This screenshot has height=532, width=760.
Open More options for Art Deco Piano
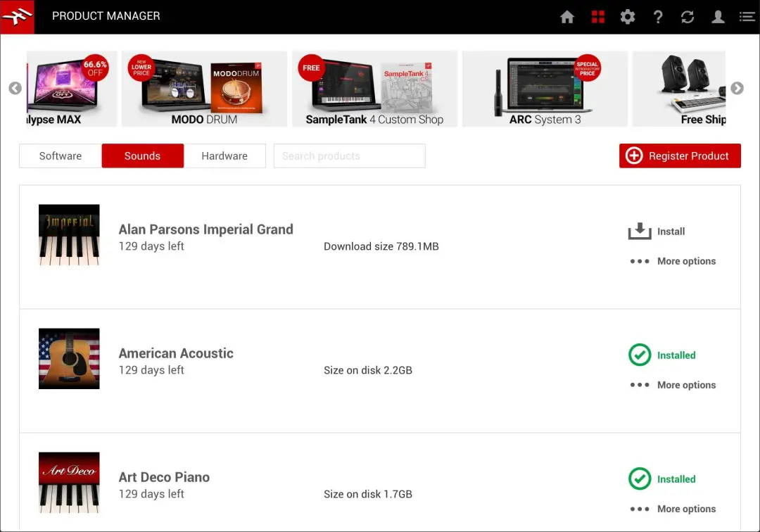pos(673,509)
